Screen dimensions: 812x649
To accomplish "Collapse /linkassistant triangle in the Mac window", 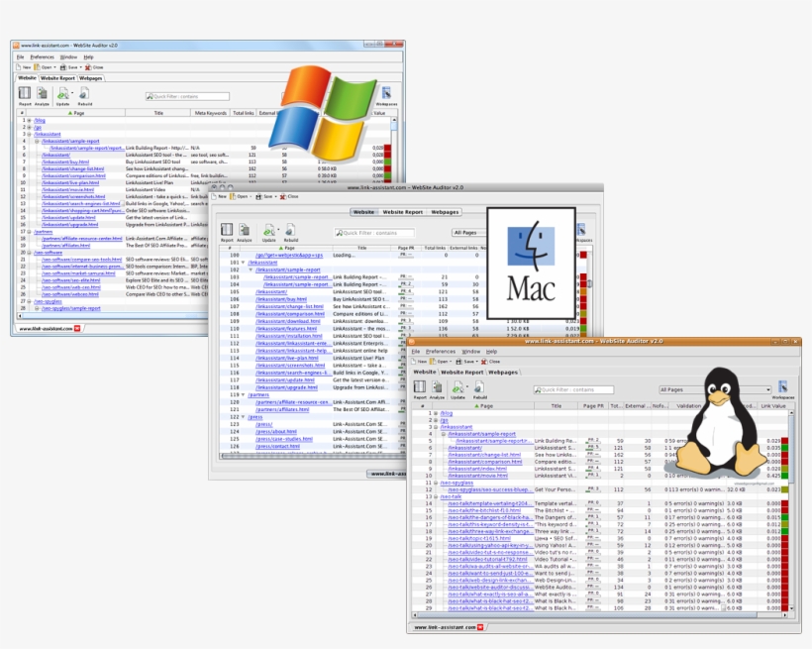I will tap(244, 263).
